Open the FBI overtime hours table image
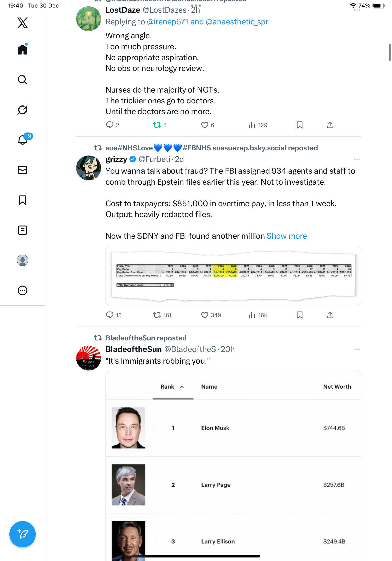 (233, 276)
